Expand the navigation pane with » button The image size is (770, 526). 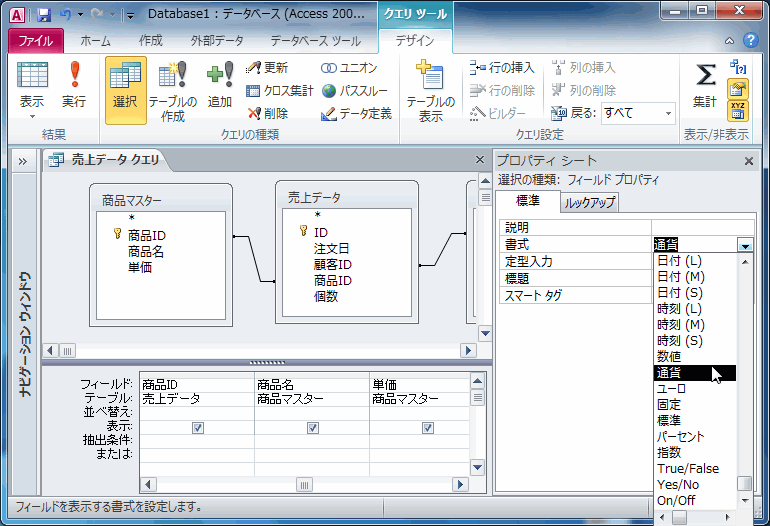click(23, 162)
